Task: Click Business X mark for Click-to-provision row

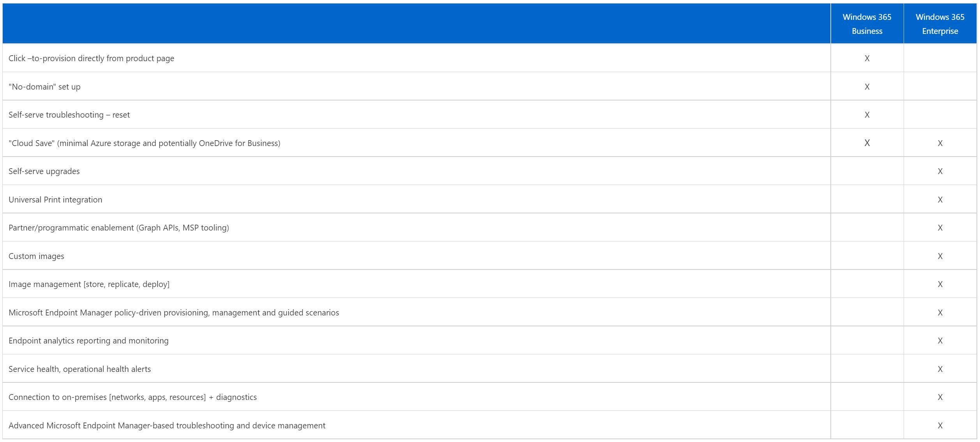Action: click(x=867, y=58)
